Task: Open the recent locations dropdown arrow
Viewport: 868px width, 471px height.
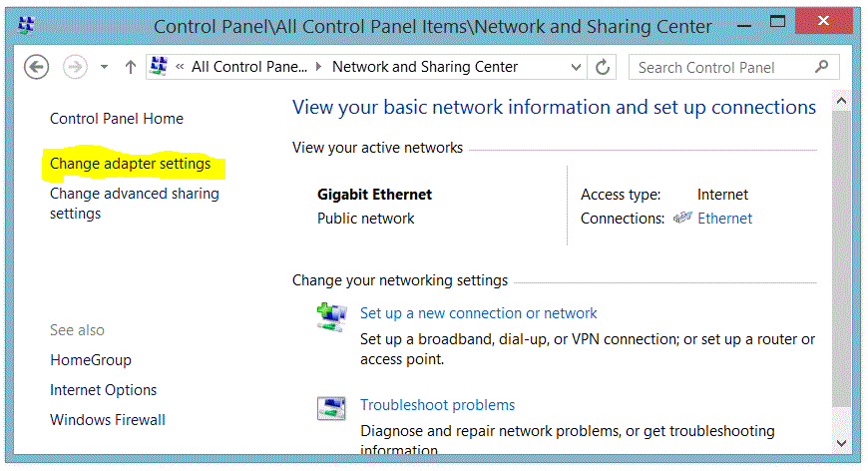Action: [x=104, y=67]
